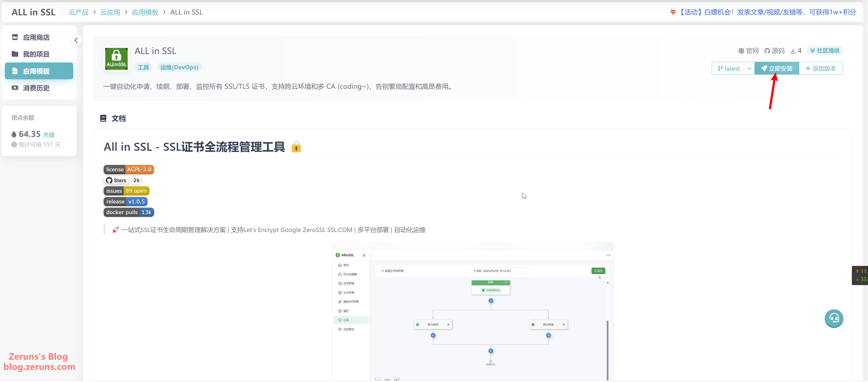Screen dimensions: 868x382
Task: Open the 消费历史 sidebar item
Action: [x=39, y=88]
